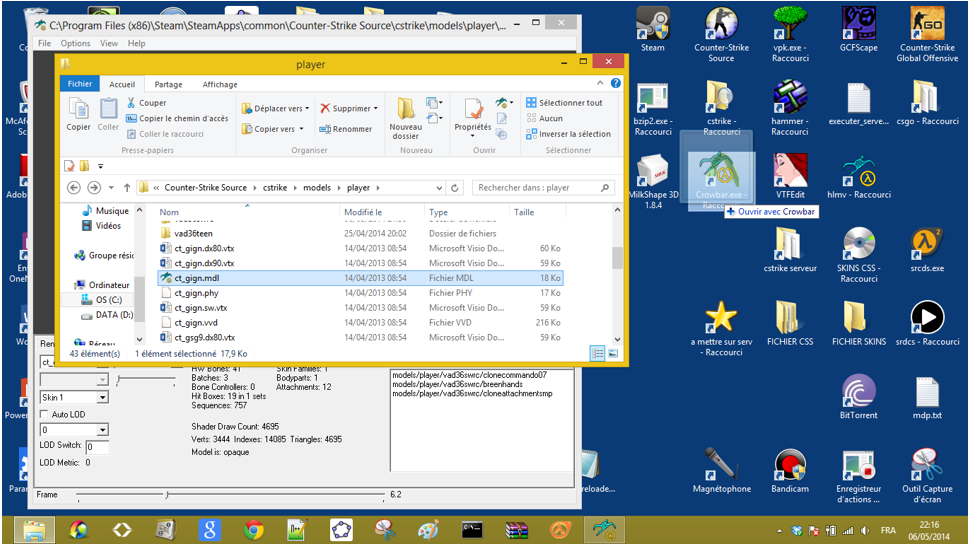Click Copier le chemin d'accès
This screenshot has height=546, width=969.
[177, 118]
